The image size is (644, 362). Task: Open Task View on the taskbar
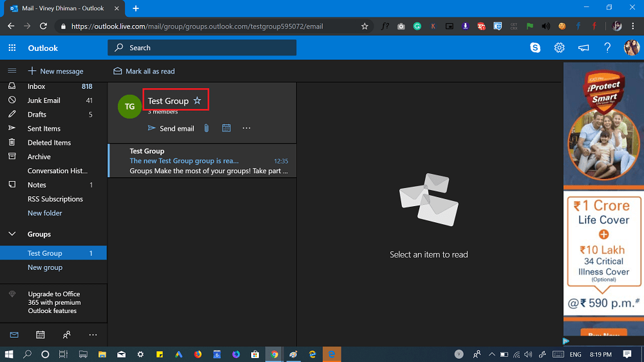(x=63, y=354)
